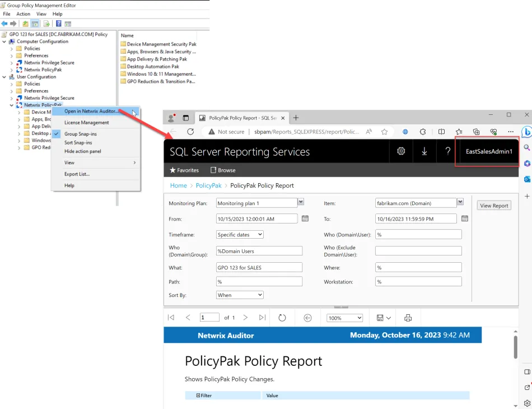Click the report page number field

pyautogui.click(x=209, y=317)
